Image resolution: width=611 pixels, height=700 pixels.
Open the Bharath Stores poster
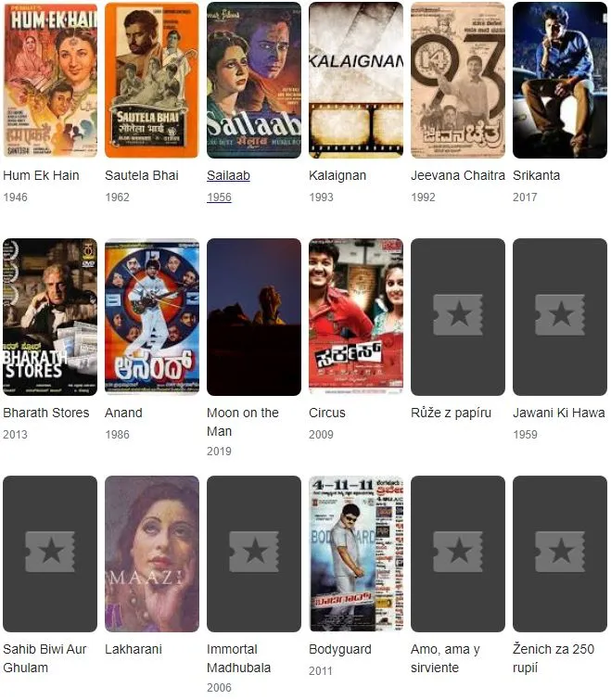pyautogui.click(x=50, y=317)
